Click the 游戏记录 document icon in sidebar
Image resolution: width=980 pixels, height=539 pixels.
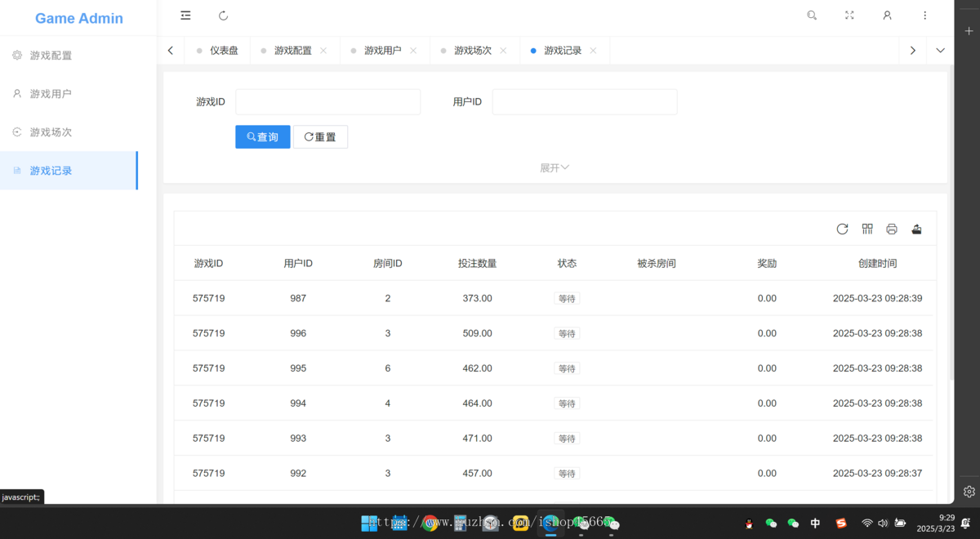point(17,171)
